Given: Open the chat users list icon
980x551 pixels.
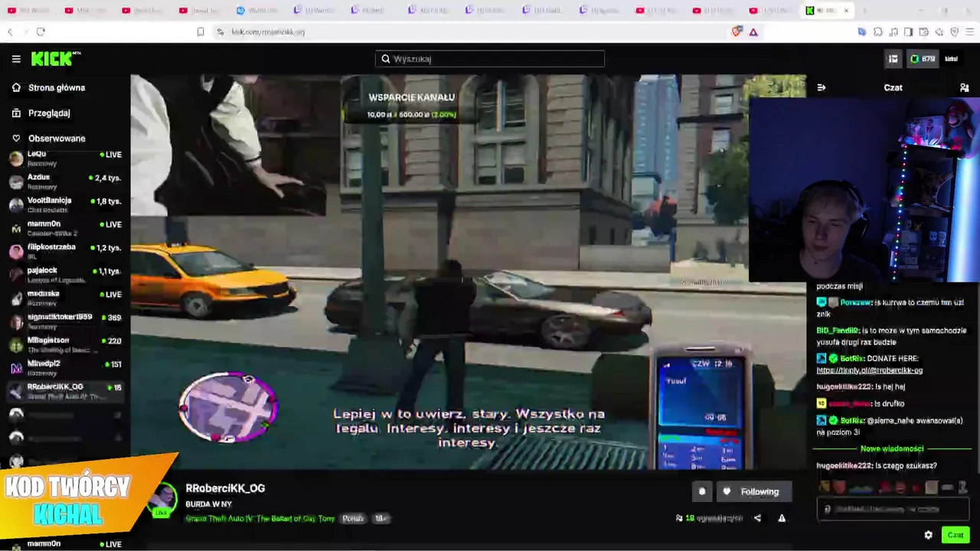Looking at the screenshot, I should click(964, 88).
